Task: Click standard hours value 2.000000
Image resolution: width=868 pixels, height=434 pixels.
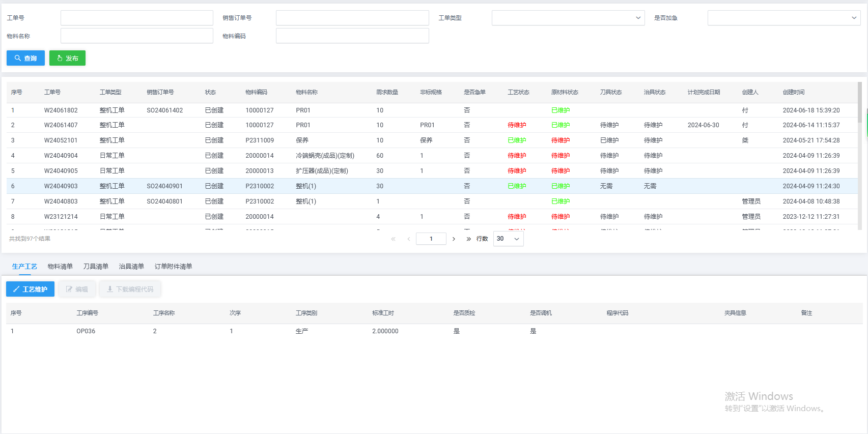Action: [385, 331]
